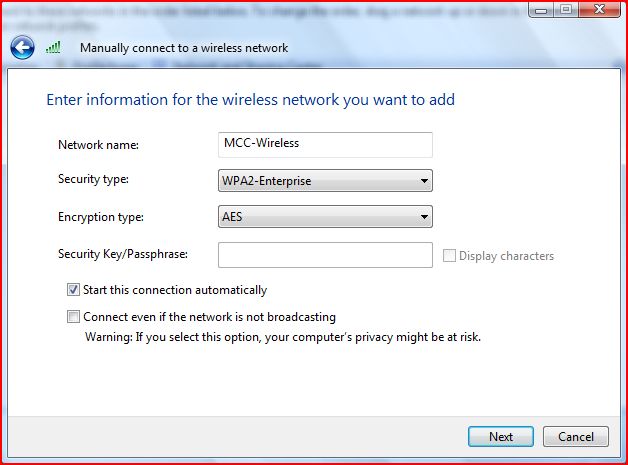Click the Cancel button
Viewport: 628px width, 465px height.
576,437
